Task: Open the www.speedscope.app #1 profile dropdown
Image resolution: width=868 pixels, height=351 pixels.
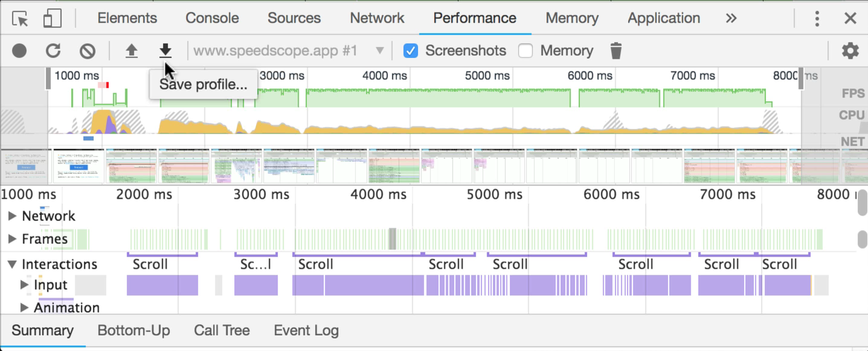Action: tap(380, 51)
